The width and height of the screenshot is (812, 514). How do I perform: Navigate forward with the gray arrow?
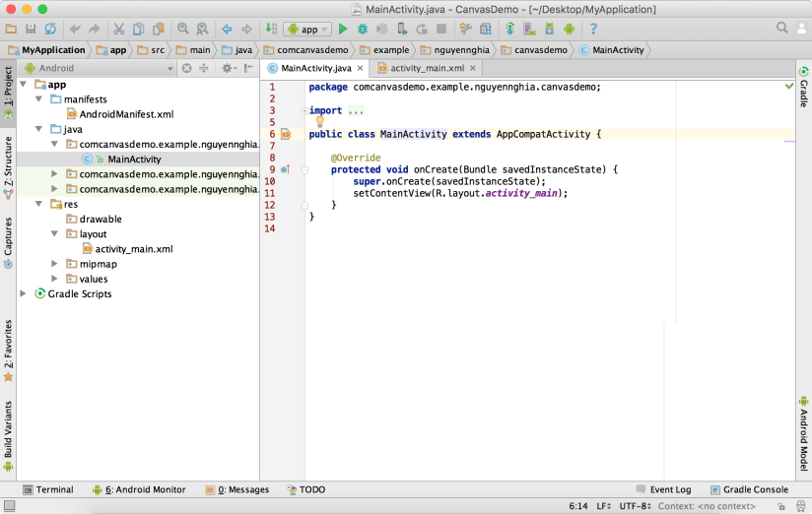[246, 29]
